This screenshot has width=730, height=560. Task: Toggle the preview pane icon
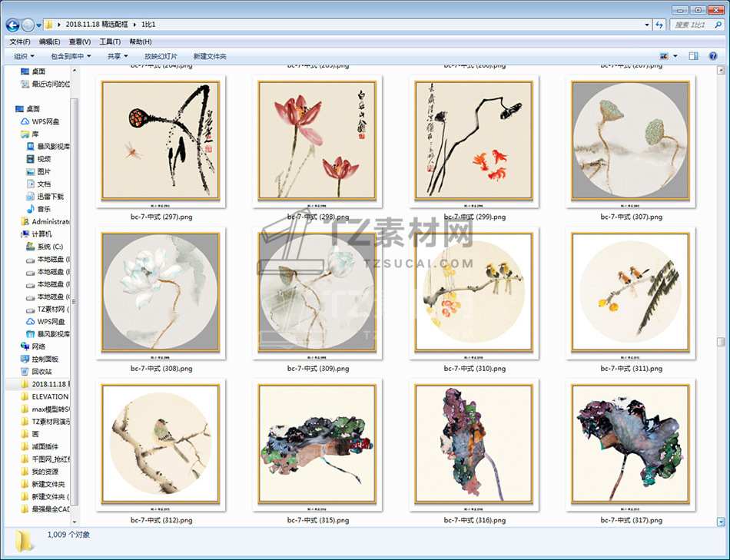[693, 56]
